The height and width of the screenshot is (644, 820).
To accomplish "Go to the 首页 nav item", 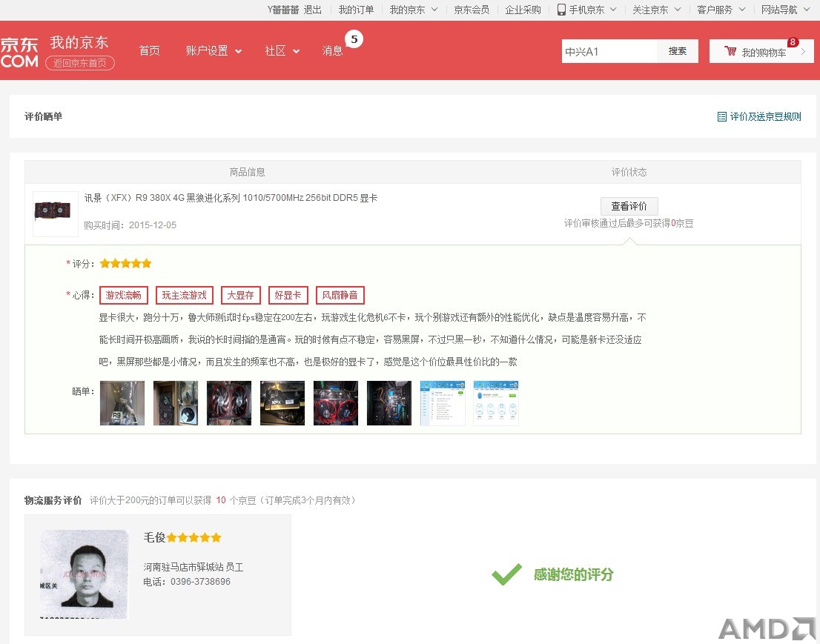I will [x=150, y=50].
